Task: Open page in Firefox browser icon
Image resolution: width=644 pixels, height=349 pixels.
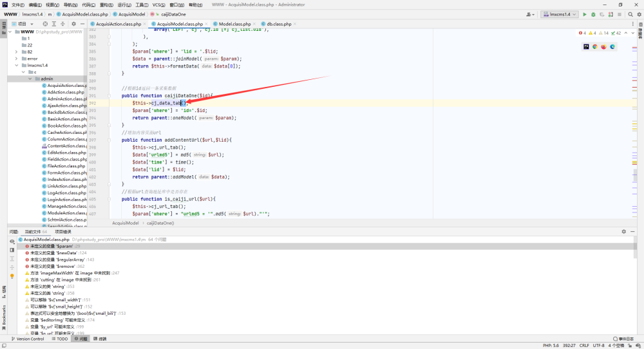Action: 603,47
